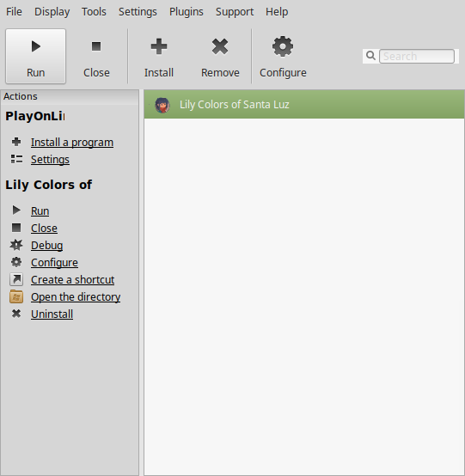Viewport: 465px width, 476px height.
Task: Click the Remove cross icon in toolbar
Action: pyautogui.click(x=220, y=46)
